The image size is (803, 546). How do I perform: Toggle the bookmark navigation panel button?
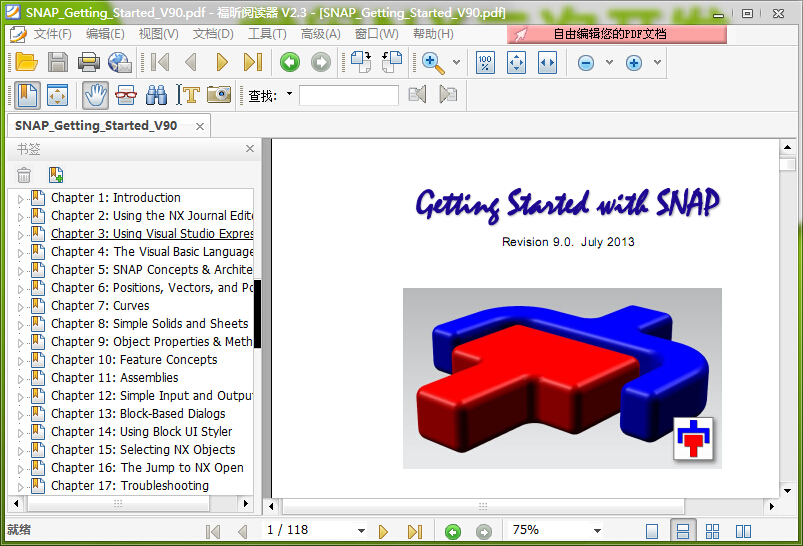[x=26, y=95]
